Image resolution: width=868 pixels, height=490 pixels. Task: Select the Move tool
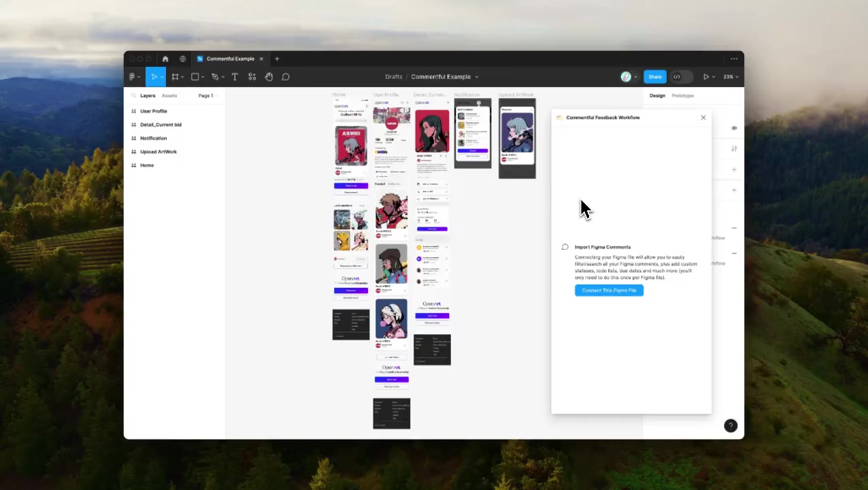coord(154,77)
